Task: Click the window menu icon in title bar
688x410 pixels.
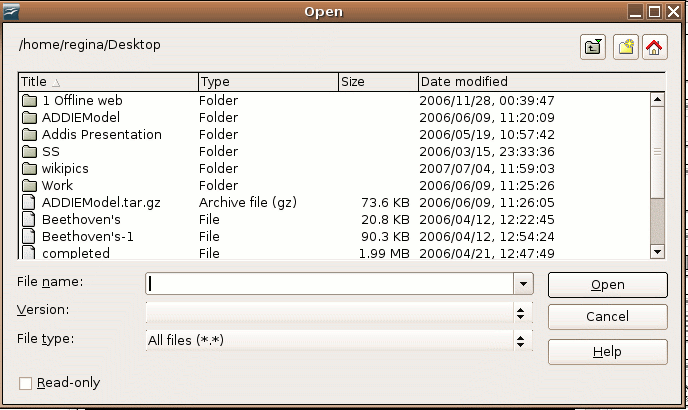Action: pyautogui.click(x=11, y=11)
